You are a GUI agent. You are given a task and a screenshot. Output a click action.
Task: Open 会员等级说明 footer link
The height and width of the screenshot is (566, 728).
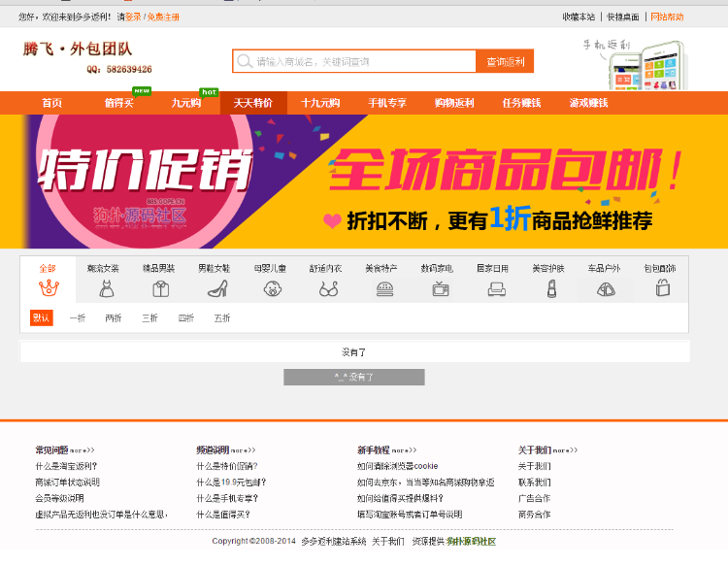click(x=59, y=498)
